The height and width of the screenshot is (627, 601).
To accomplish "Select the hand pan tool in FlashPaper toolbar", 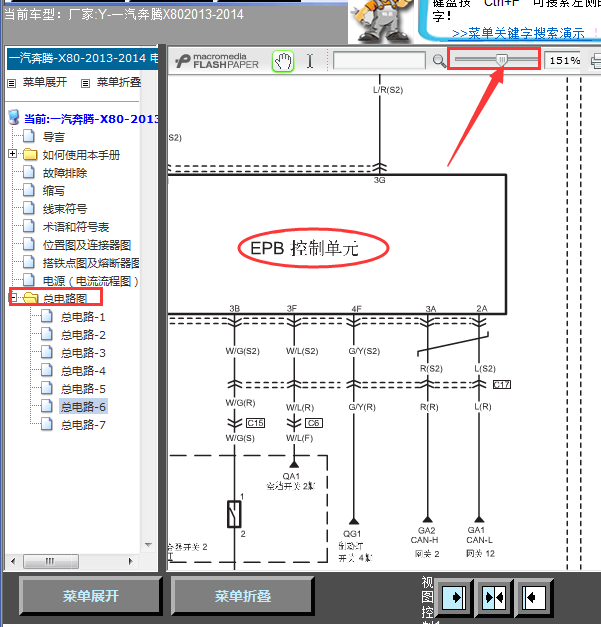I will 283,62.
